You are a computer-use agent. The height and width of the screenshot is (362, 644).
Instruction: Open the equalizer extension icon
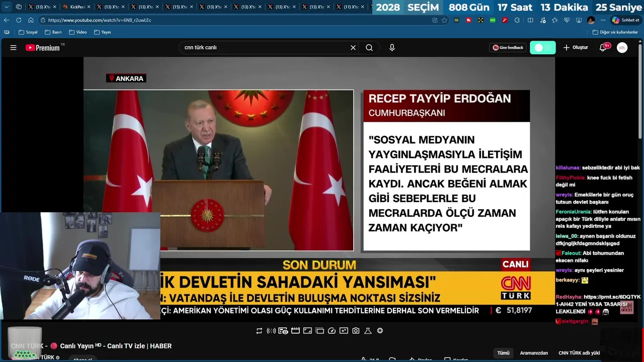457,20
